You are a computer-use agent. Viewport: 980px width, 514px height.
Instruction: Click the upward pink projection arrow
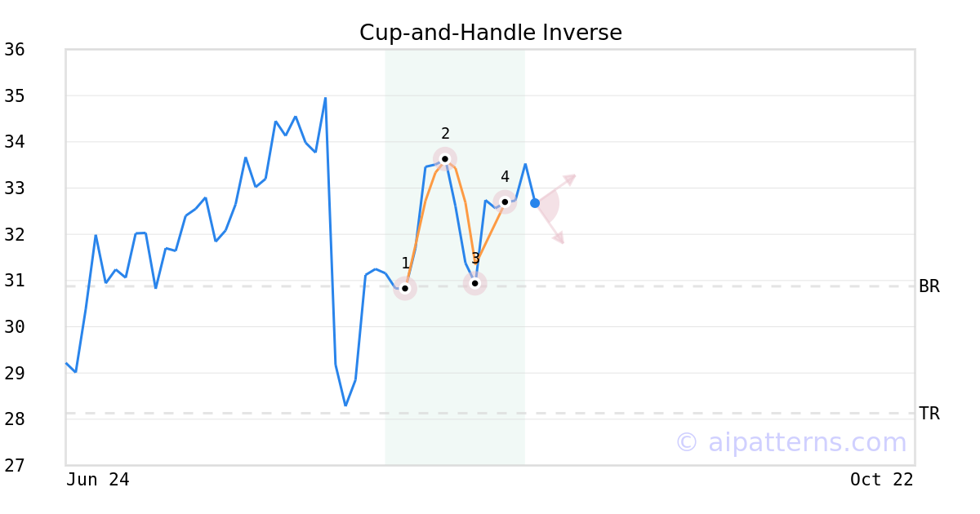[556, 188]
